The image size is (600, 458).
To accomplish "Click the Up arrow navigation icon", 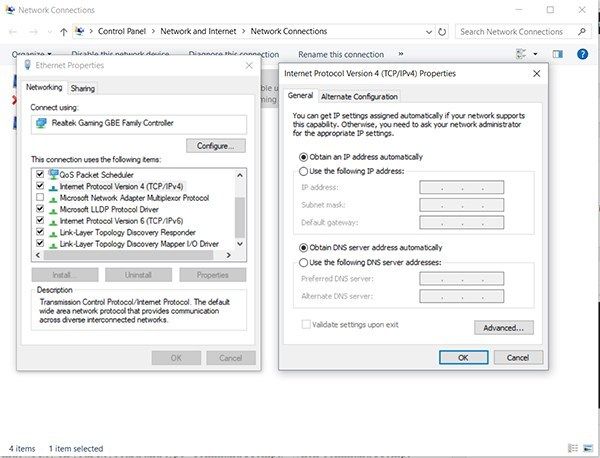I will coord(64,31).
